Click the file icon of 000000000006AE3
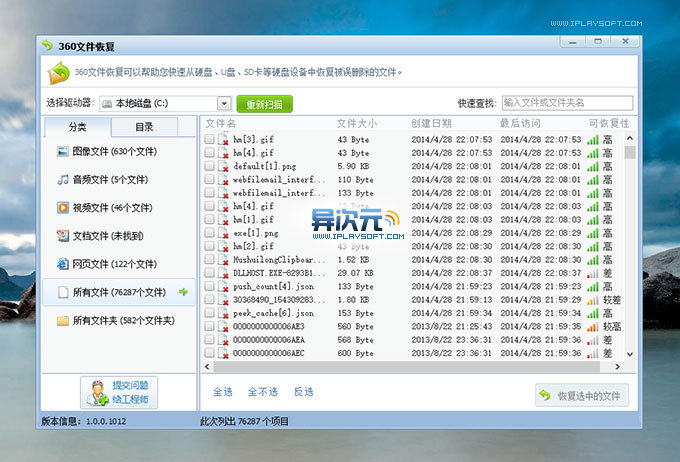Viewport: 680px width, 462px height. coord(223,327)
